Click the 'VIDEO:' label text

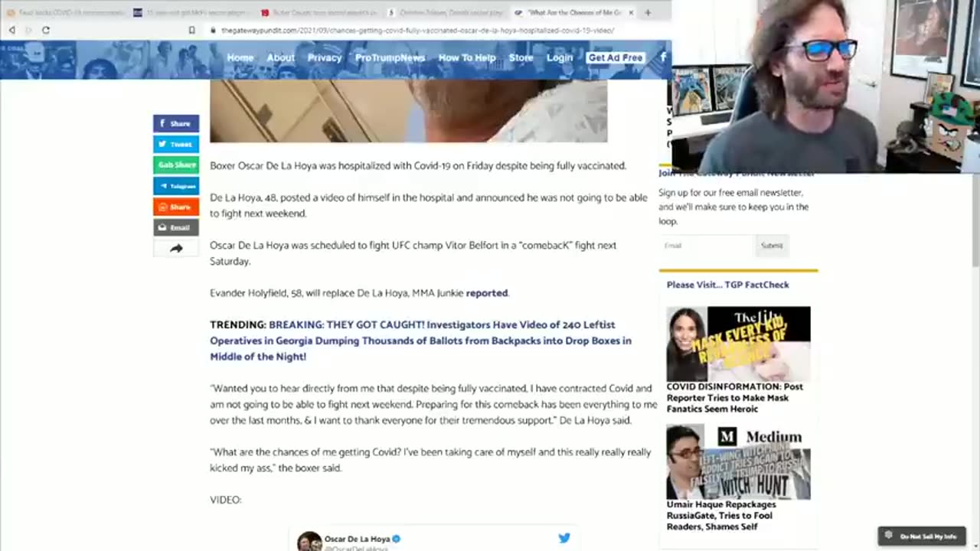click(x=226, y=500)
